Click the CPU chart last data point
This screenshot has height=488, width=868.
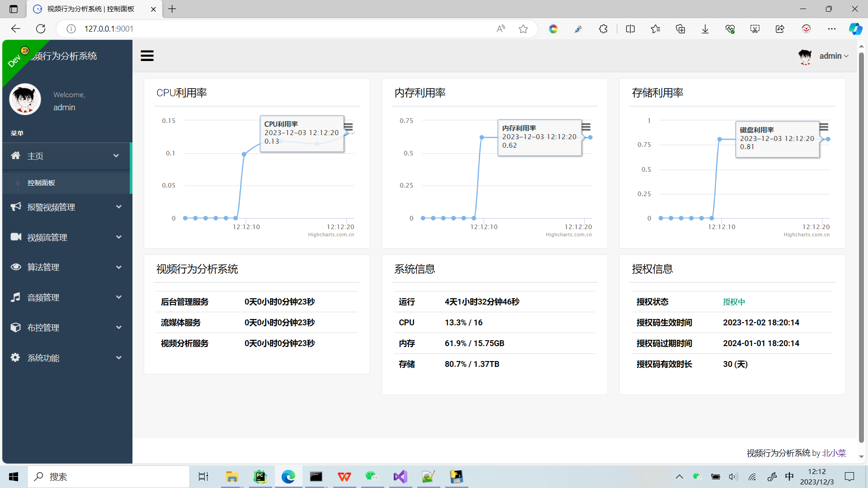(353, 131)
